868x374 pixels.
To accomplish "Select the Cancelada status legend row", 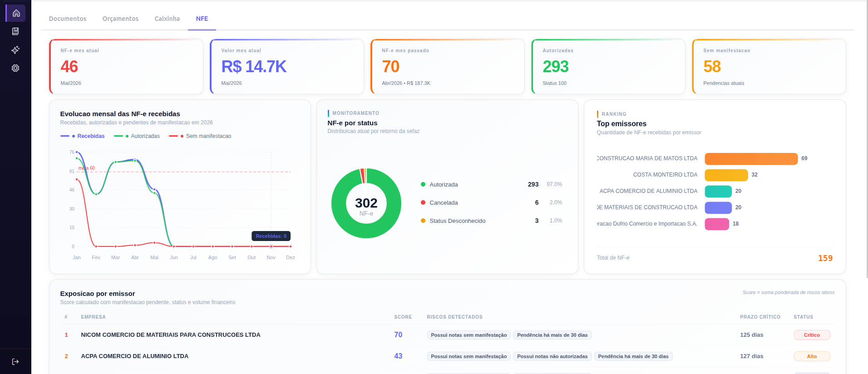I will [x=491, y=202].
